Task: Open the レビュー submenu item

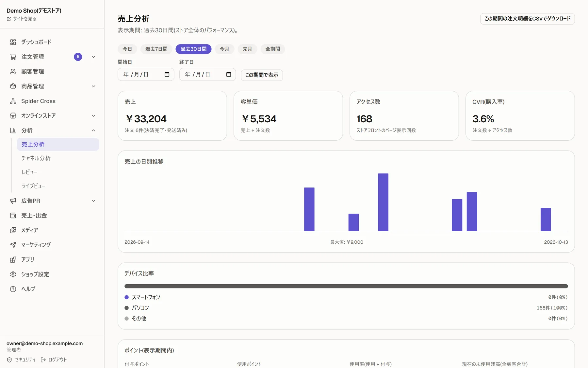Action: 58,172
